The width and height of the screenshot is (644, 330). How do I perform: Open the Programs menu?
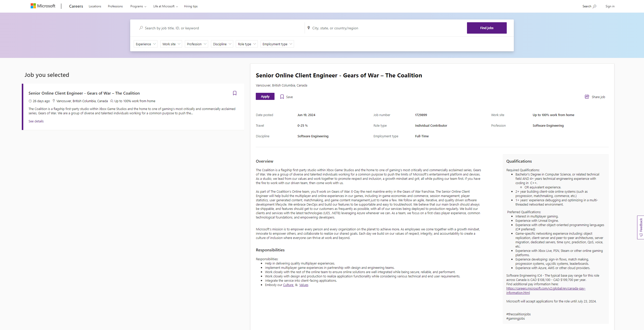coord(138,6)
